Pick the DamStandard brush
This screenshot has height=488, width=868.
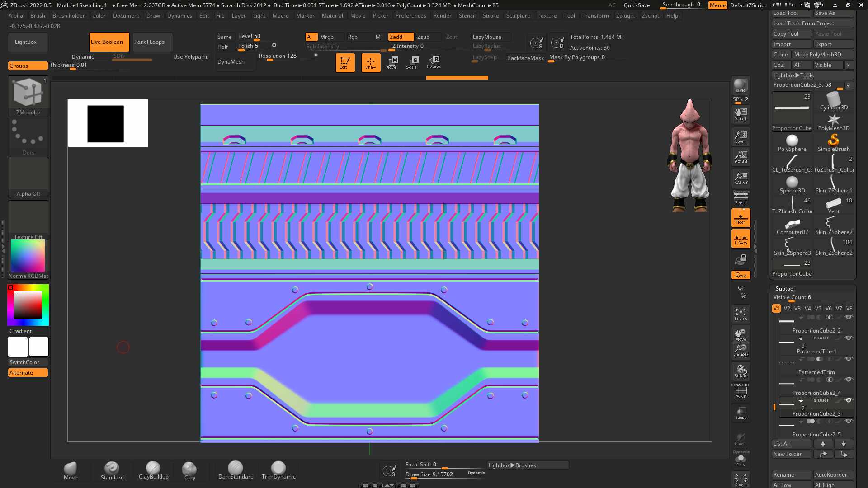coord(236,470)
